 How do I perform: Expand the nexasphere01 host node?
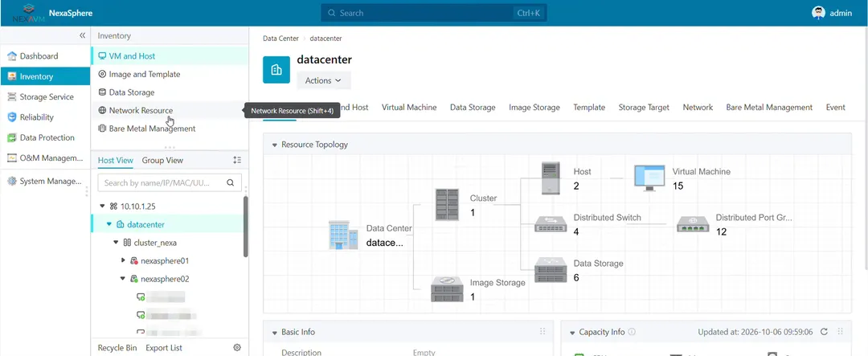pyautogui.click(x=123, y=260)
